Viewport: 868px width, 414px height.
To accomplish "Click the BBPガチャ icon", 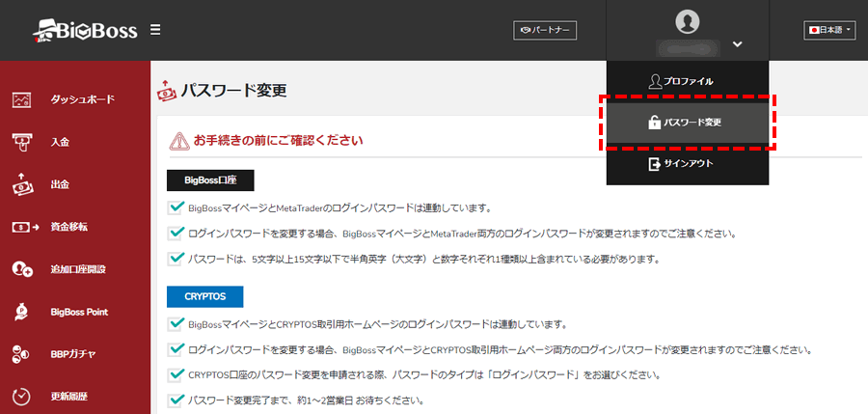I will pos(20,355).
